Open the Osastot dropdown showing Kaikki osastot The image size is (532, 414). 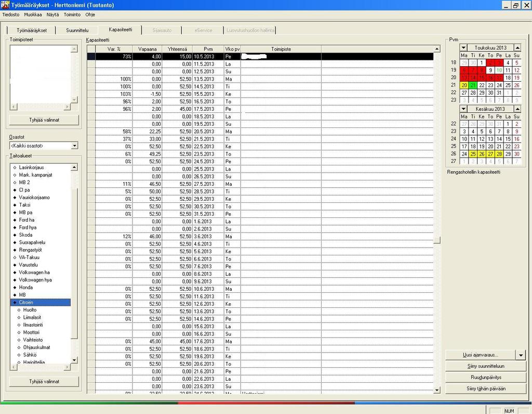[x=44, y=146]
